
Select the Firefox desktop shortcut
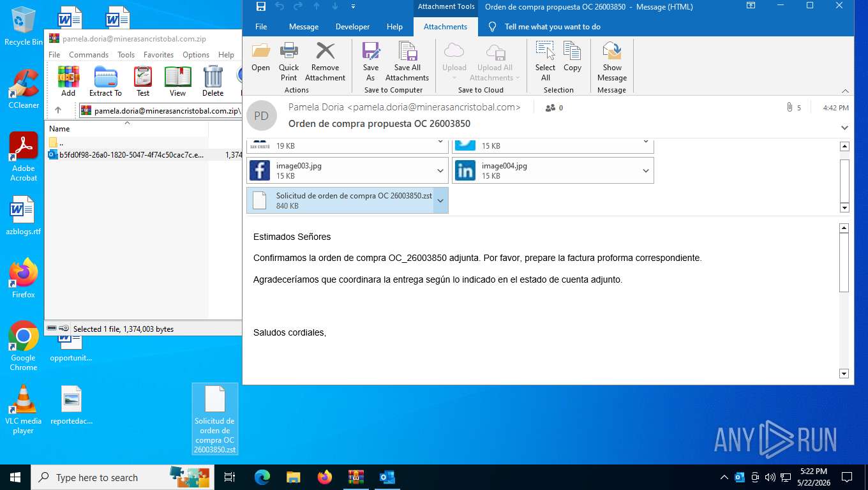click(24, 279)
